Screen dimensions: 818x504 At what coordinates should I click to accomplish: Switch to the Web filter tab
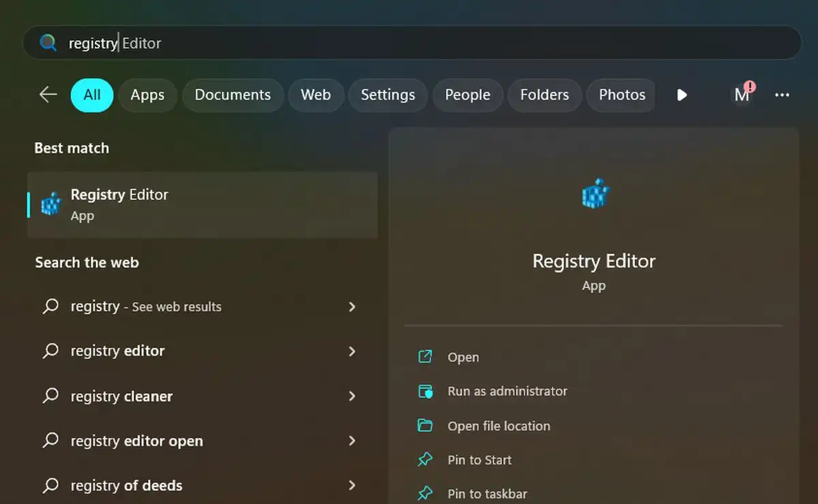316,95
